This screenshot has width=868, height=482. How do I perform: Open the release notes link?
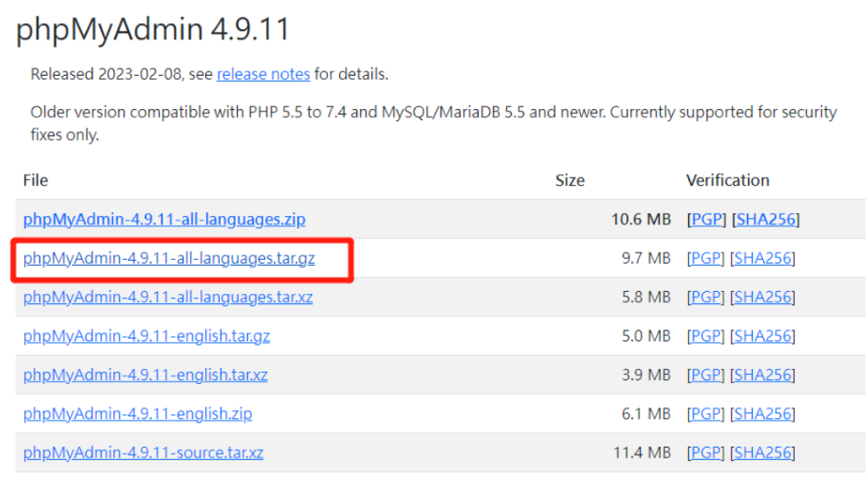[x=263, y=74]
